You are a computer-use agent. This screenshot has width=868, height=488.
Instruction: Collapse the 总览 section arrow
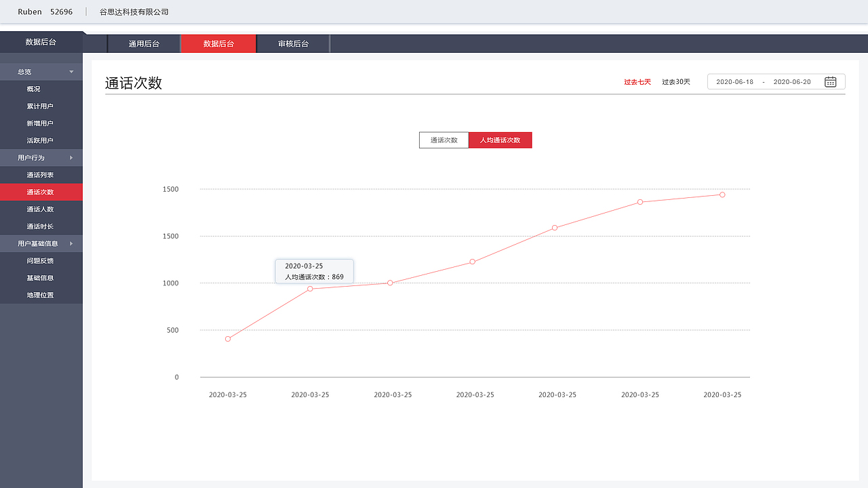point(71,72)
